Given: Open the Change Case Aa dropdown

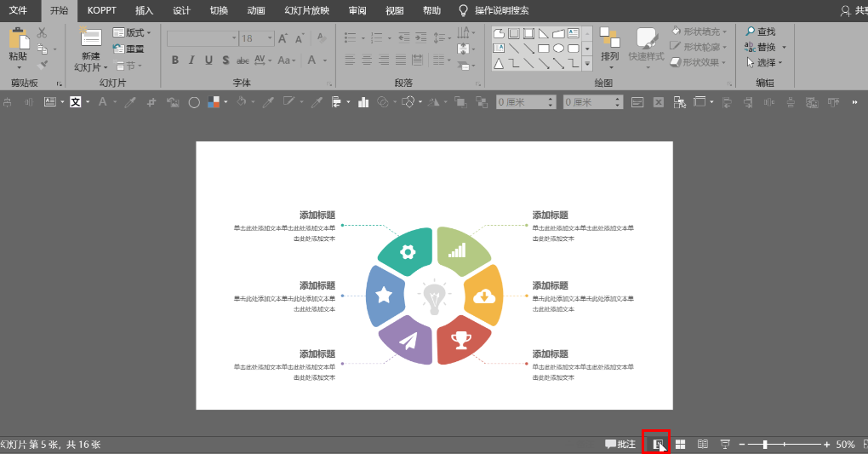Looking at the screenshot, I should 286,60.
